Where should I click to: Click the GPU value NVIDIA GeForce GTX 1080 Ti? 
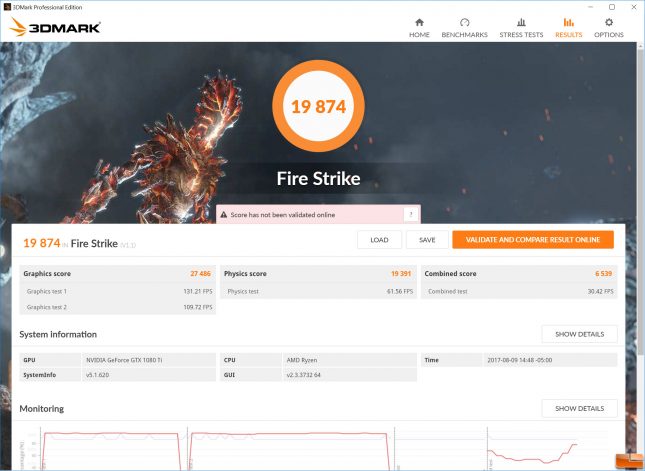(124, 360)
